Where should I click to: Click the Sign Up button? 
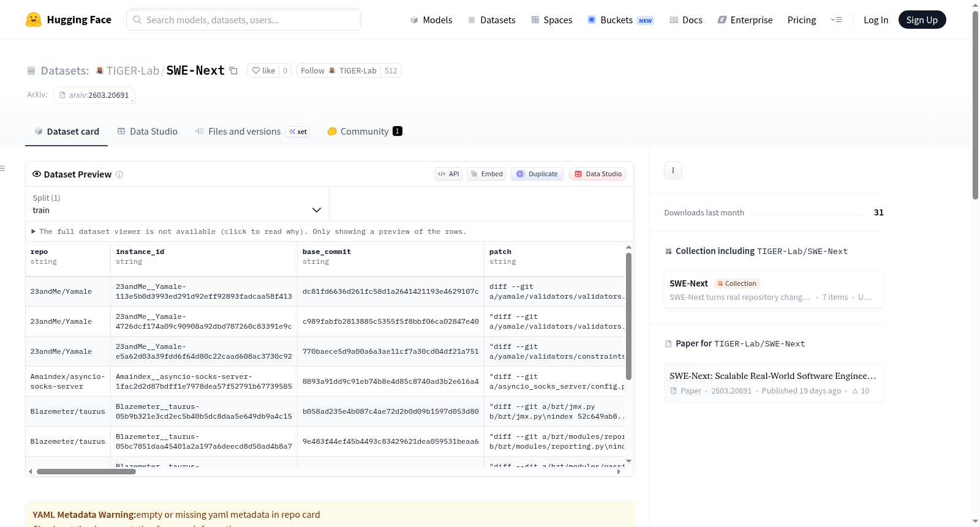coord(922,20)
